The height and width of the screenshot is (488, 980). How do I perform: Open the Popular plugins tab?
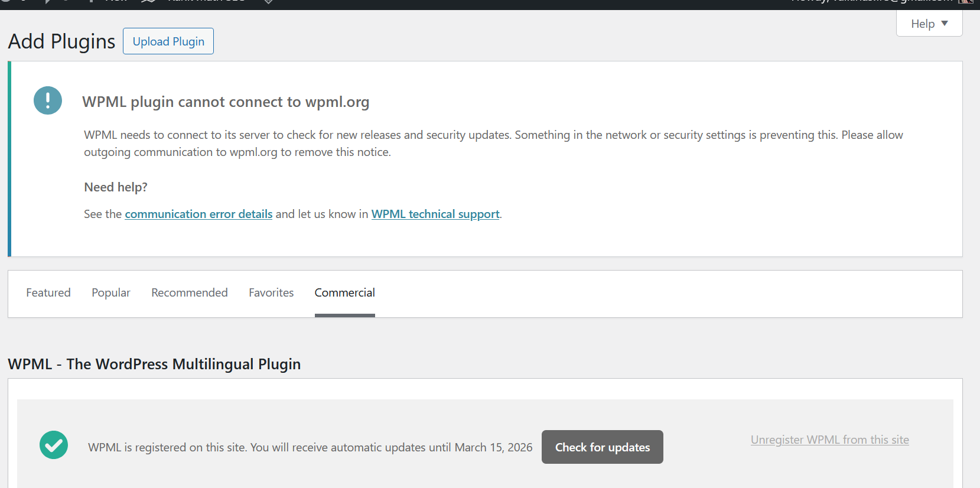coord(111,292)
